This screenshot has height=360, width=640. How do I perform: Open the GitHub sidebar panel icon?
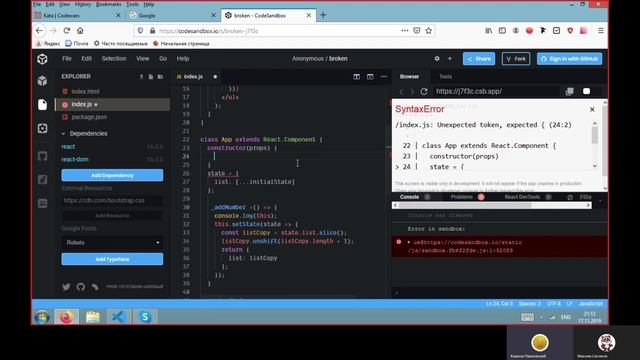click(42, 156)
